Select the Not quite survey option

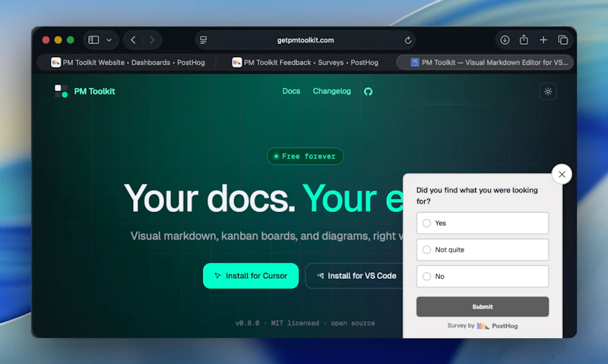click(483, 250)
